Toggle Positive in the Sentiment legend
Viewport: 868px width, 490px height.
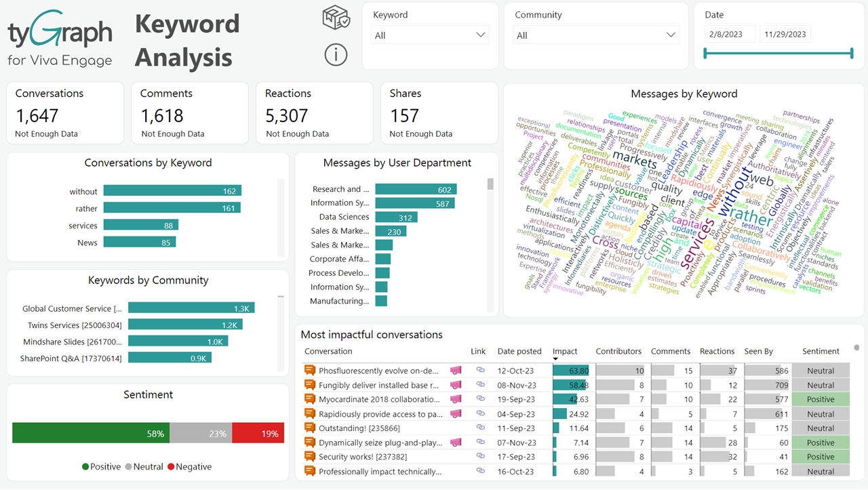click(102, 467)
